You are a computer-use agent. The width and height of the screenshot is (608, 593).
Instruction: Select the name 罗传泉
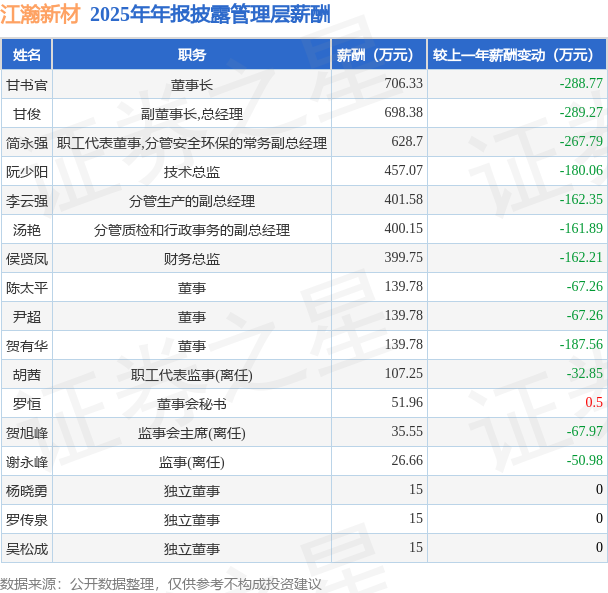pyautogui.click(x=27, y=520)
